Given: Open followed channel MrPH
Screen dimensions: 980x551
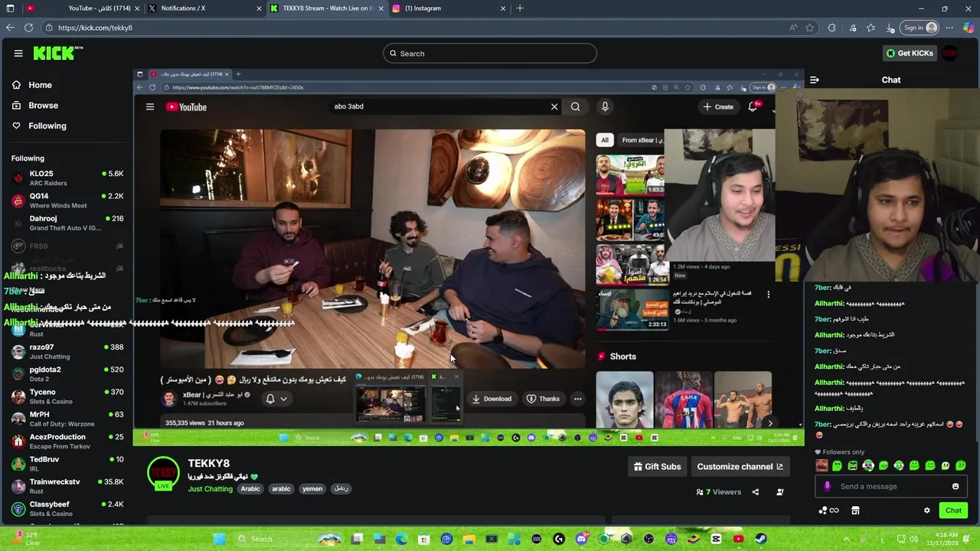Looking at the screenshot, I should pos(67,419).
